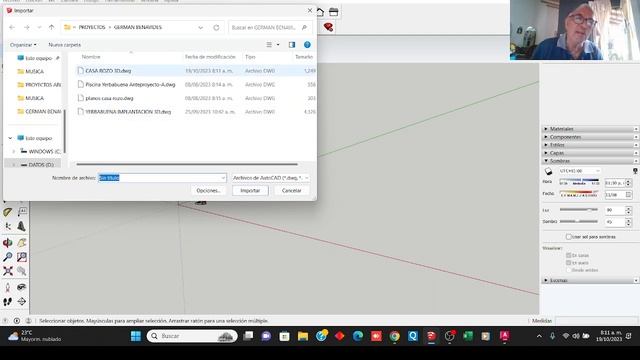Select the 3D Text tool
Image resolution: width=640 pixels, height=360 pixels.
pos(22,227)
